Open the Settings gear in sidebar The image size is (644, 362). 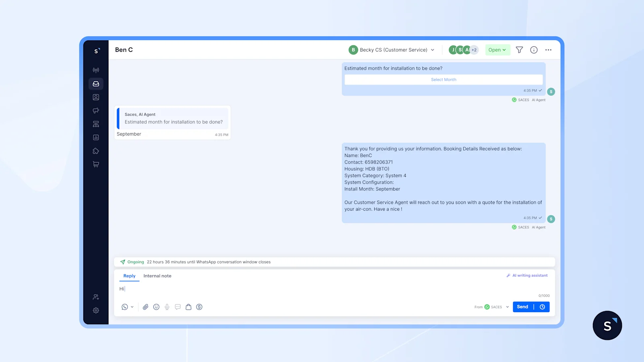[96, 311]
